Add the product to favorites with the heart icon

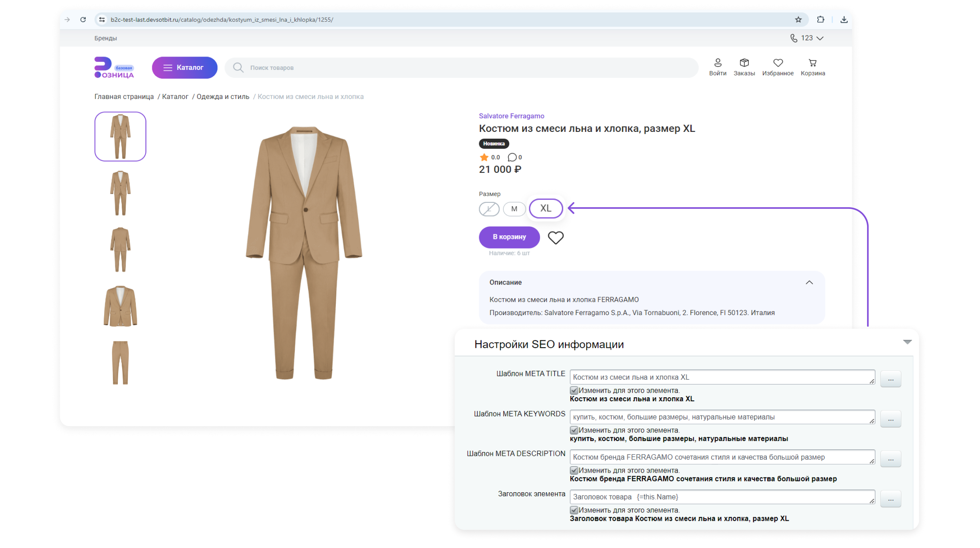click(x=555, y=238)
